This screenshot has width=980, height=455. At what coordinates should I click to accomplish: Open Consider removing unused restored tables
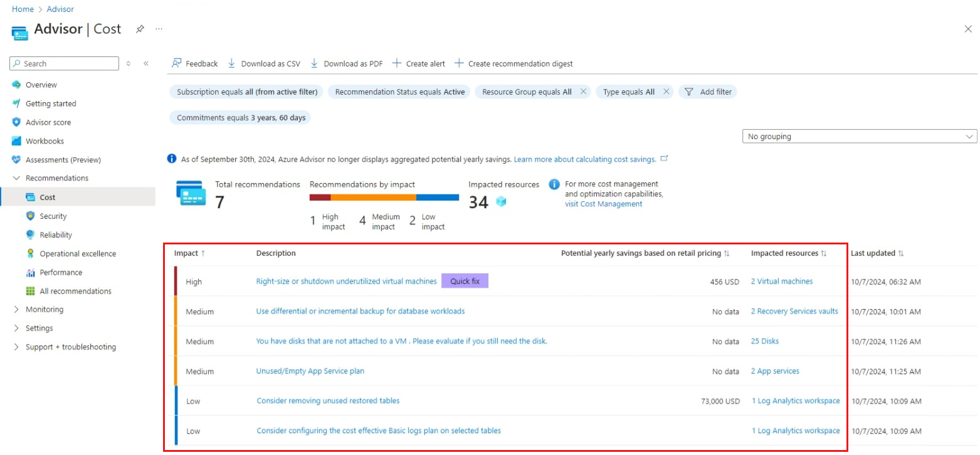328,400
